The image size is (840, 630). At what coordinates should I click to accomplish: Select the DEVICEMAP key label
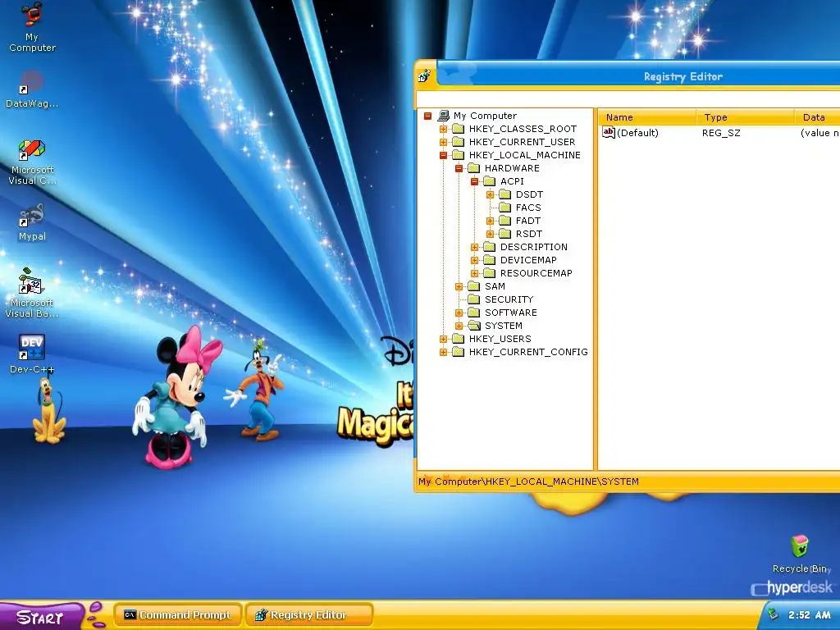click(x=528, y=260)
